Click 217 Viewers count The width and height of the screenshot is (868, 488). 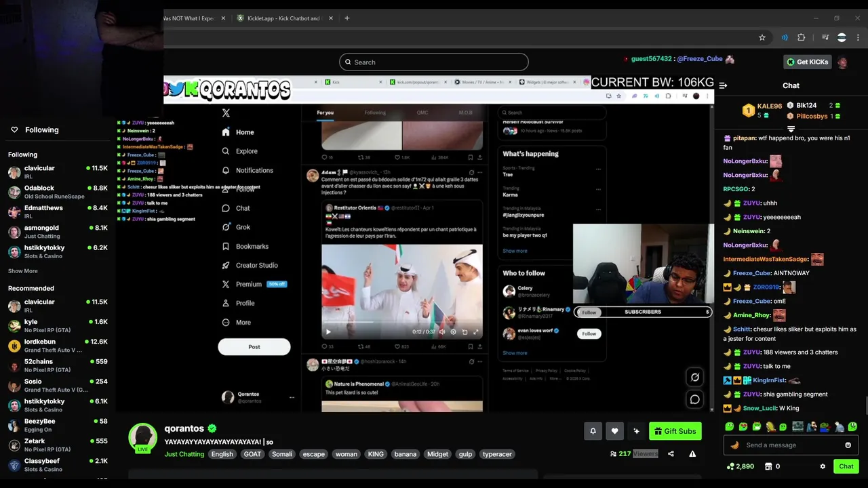[x=634, y=454]
